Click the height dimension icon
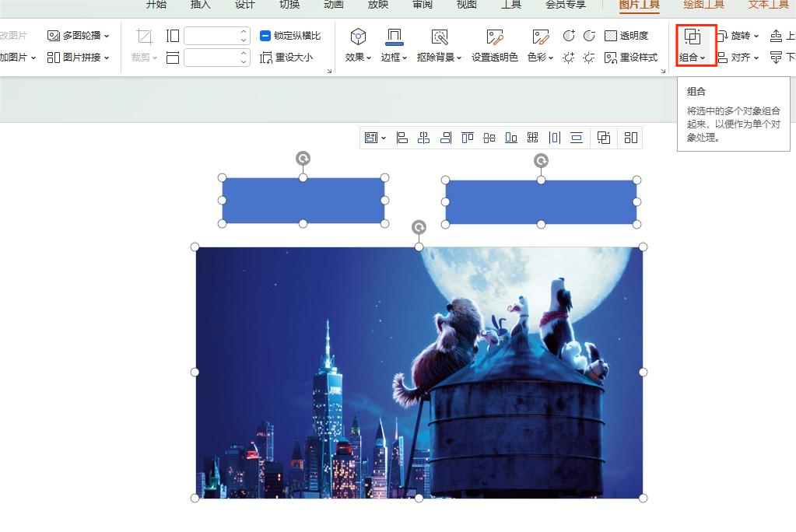The width and height of the screenshot is (796, 532). [173, 36]
